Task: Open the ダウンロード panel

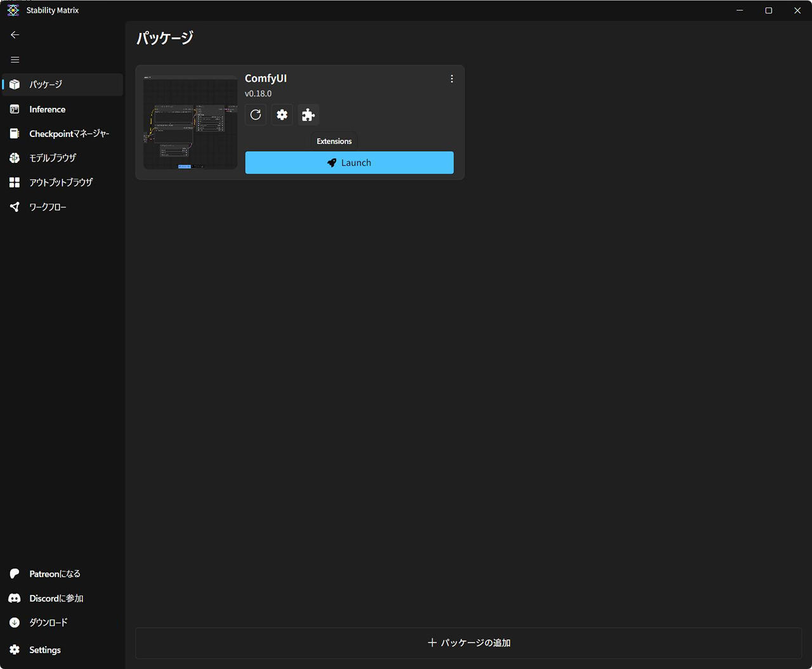Action: pos(62,623)
